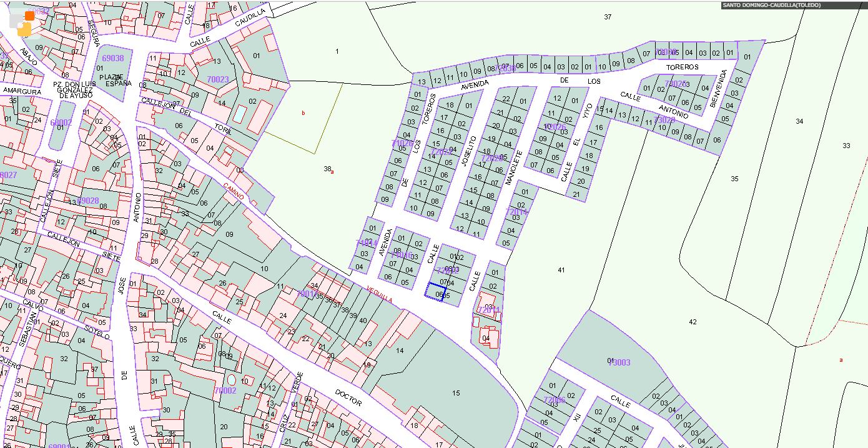Select the blue-highlighted parcel 06
The height and width of the screenshot is (448, 868).
435,292
